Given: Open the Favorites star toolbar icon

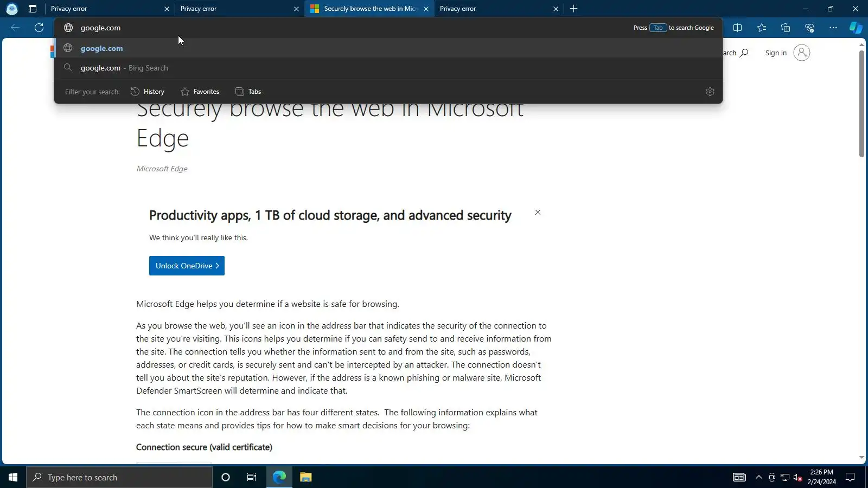Looking at the screenshot, I should [762, 28].
